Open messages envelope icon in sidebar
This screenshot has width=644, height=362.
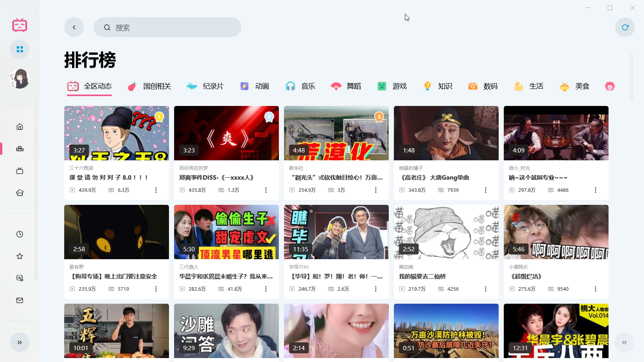(20, 300)
